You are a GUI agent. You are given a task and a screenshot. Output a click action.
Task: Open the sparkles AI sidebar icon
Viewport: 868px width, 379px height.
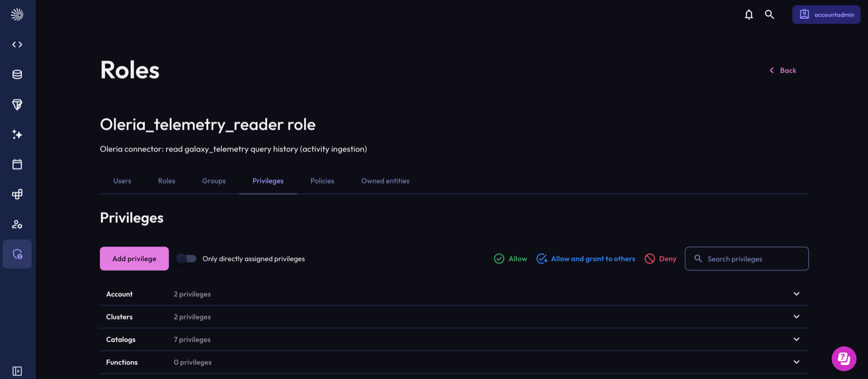17,134
